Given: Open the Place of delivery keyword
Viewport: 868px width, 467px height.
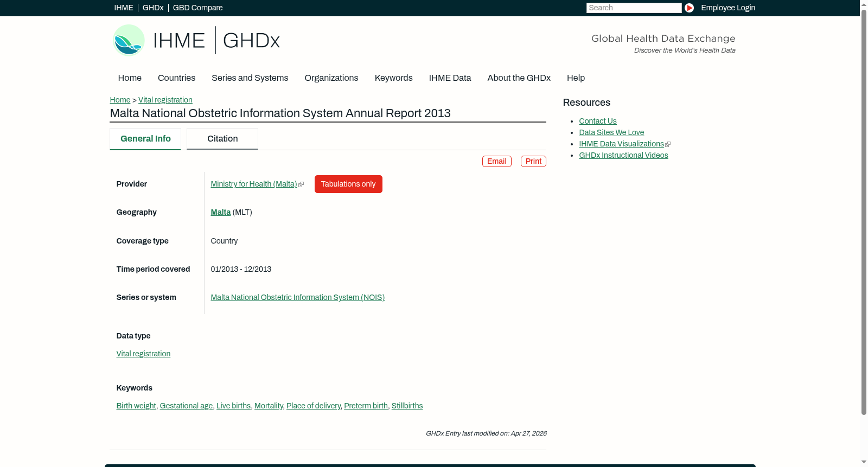Looking at the screenshot, I should [x=314, y=406].
